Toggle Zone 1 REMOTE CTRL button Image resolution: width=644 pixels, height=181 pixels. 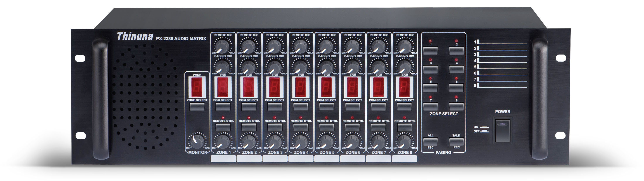tap(223, 127)
